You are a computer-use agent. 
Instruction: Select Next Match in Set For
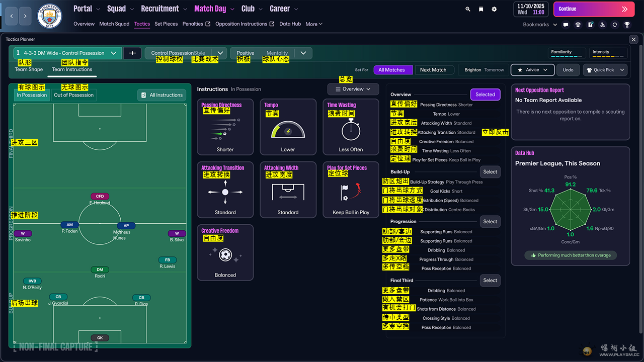tap(433, 70)
